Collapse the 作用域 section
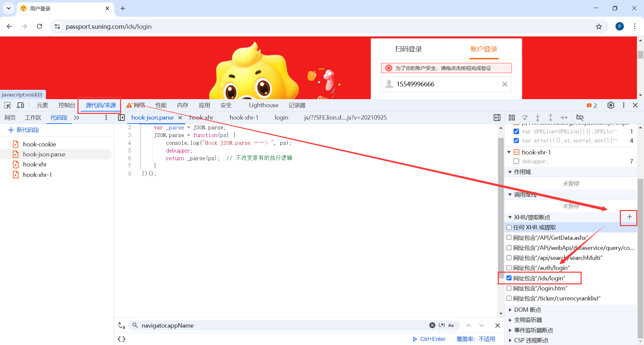This screenshot has width=644, height=345. coord(510,172)
